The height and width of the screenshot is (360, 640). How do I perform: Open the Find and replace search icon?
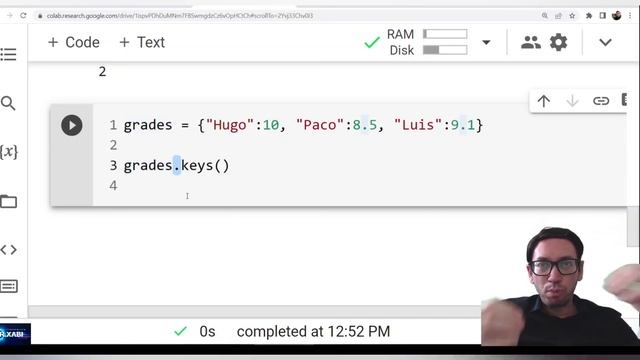8,103
